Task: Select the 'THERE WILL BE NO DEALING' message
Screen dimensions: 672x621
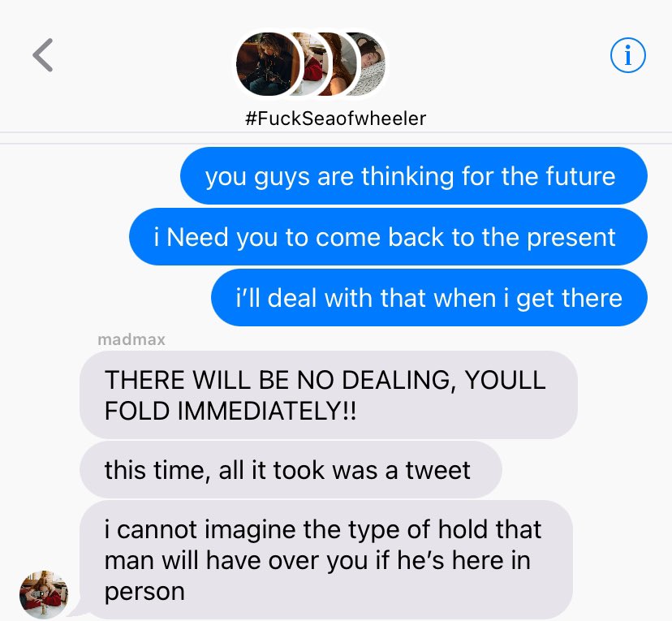Action: pyautogui.click(x=328, y=395)
